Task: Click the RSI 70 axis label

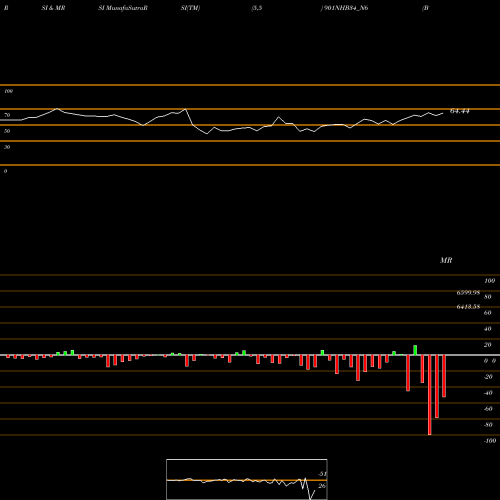Action: point(7,115)
